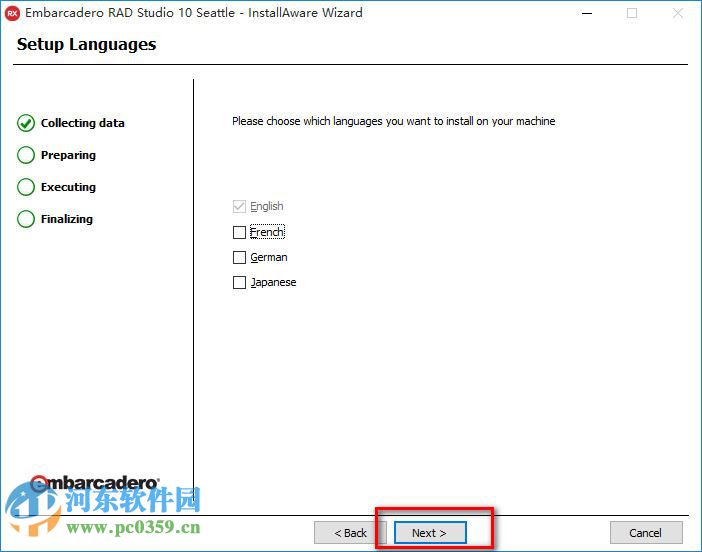Tick the Japanese language checkbox
Viewport: 702px width, 552px height.
239,282
